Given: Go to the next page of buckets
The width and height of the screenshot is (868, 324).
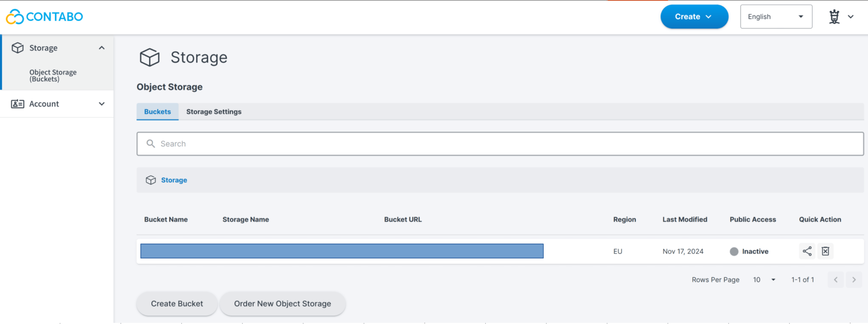Looking at the screenshot, I should [854, 280].
